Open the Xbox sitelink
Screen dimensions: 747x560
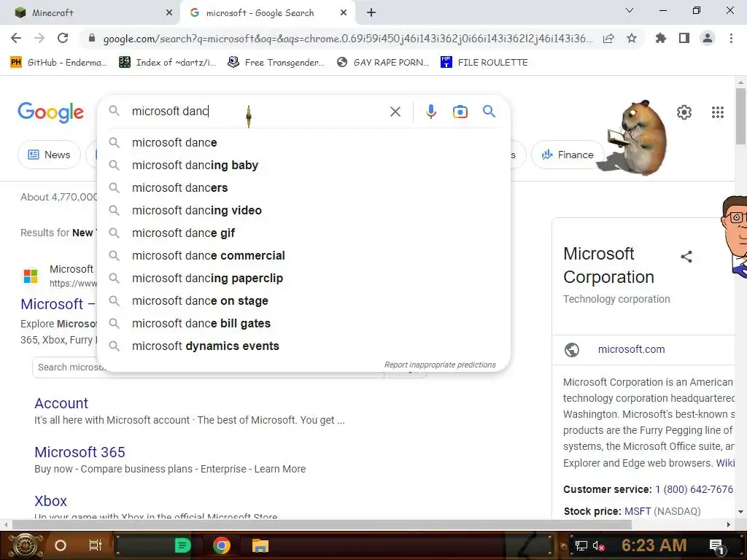50,501
